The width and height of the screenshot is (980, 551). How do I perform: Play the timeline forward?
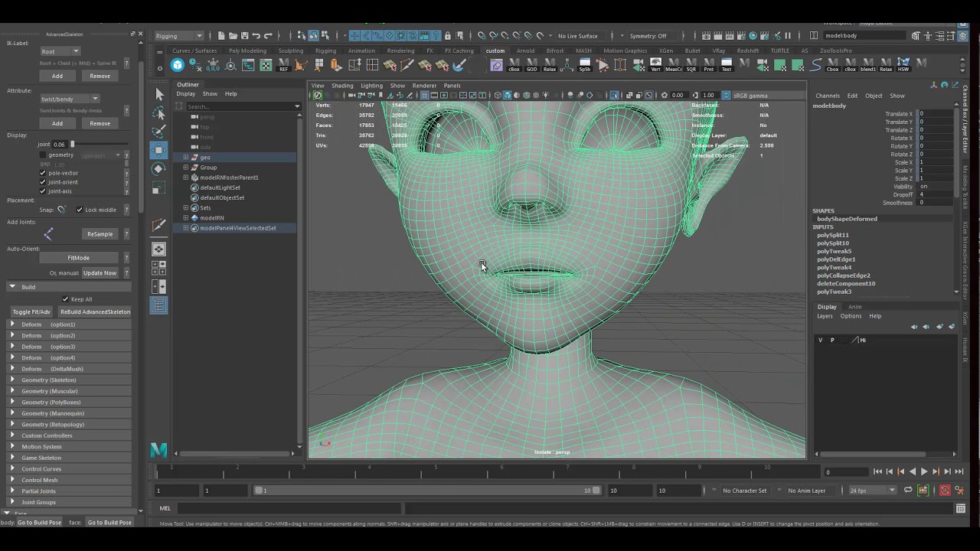coord(924,472)
